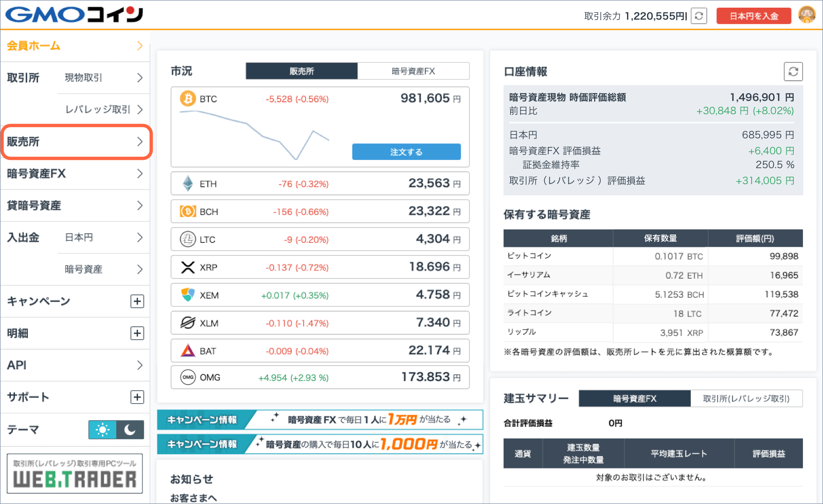This screenshot has height=504, width=823.
Task: Switch to dark theme moon icon
Action: [130, 429]
